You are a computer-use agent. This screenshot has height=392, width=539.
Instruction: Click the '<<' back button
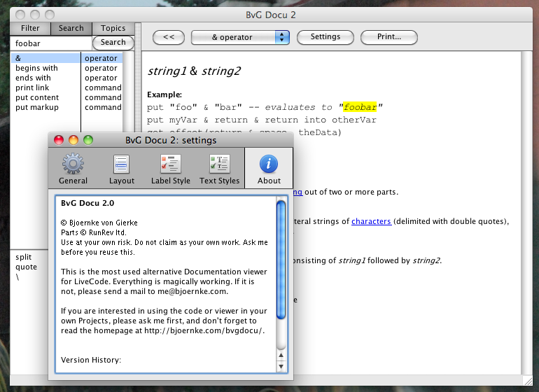pyautogui.click(x=168, y=37)
